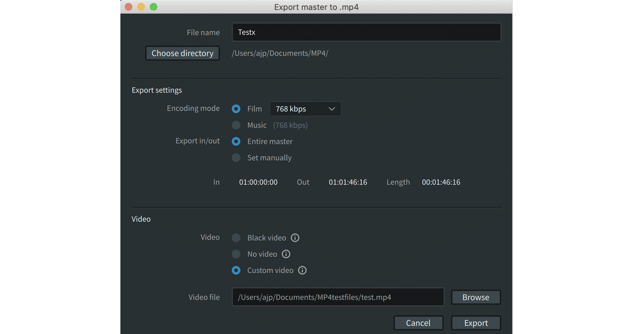Click the Video file path field
This screenshot has height=334, width=644.
tap(338, 298)
